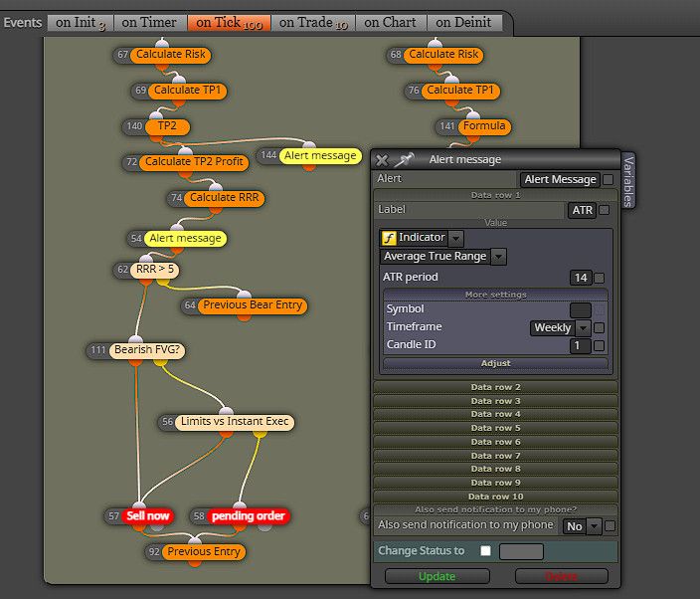This screenshot has height=599, width=700.
Task: Select the Formula block 141
Action: 484,126
